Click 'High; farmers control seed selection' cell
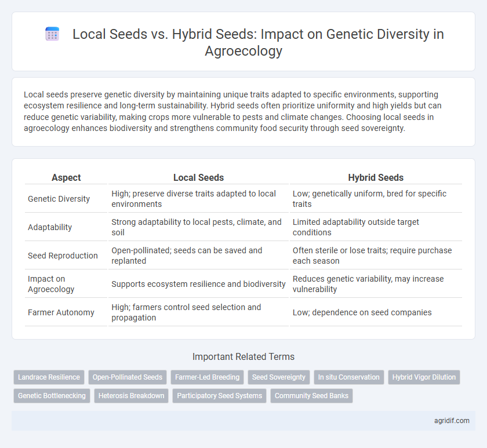Viewport: 487px width, 448px height. pyautogui.click(x=198, y=312)
